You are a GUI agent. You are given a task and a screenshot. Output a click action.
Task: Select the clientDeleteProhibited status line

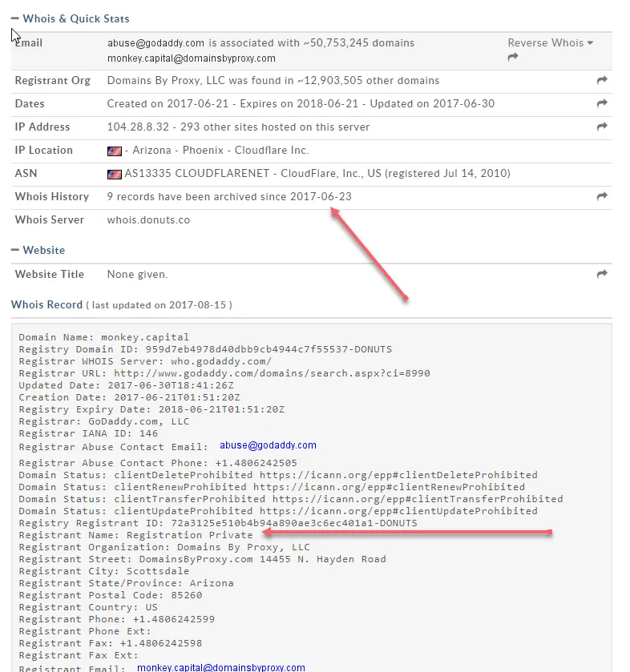click(x=278, y=475)
